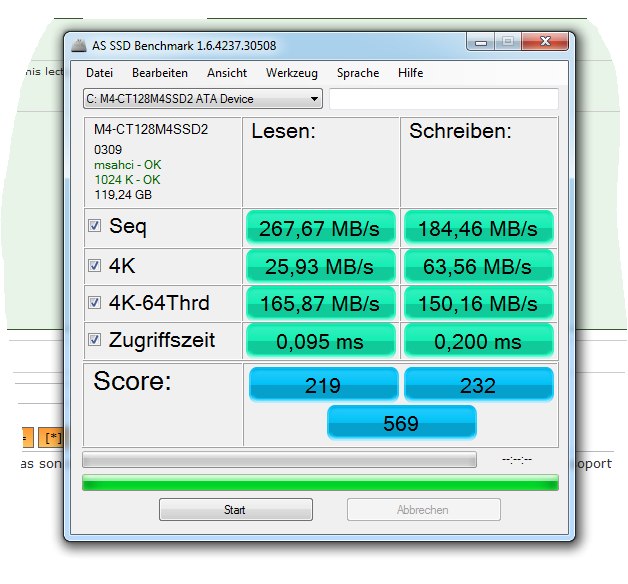Open the drive selection dropdown
628x584 pixels.
click(x=203, y=99)
